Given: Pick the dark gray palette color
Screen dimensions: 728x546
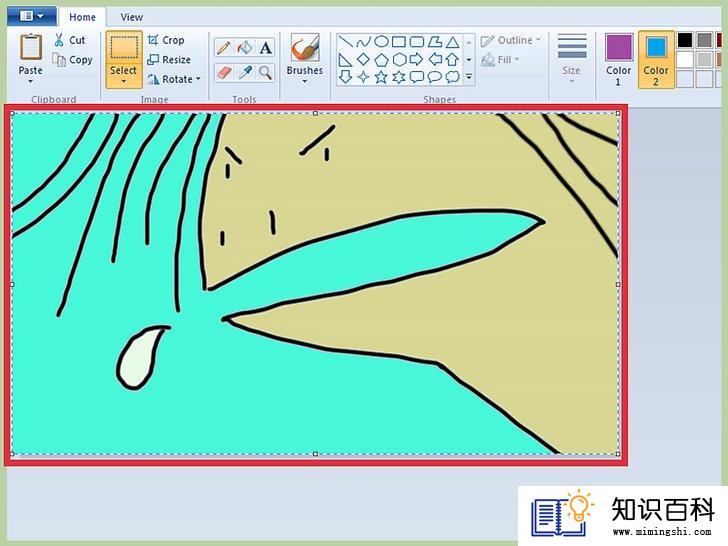Looking at the screenshot, I should click(x=704, y=40).
